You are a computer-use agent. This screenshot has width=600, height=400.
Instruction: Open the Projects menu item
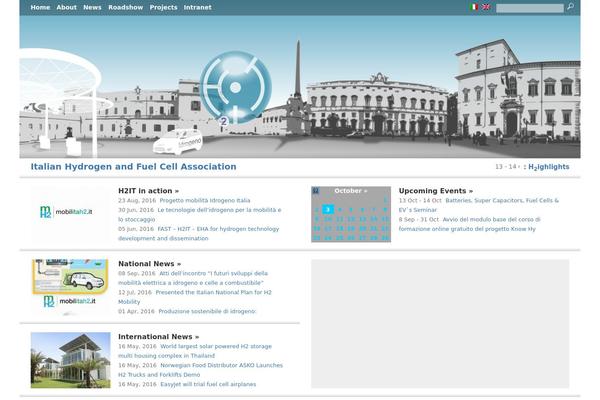click(x=163, y=7)
